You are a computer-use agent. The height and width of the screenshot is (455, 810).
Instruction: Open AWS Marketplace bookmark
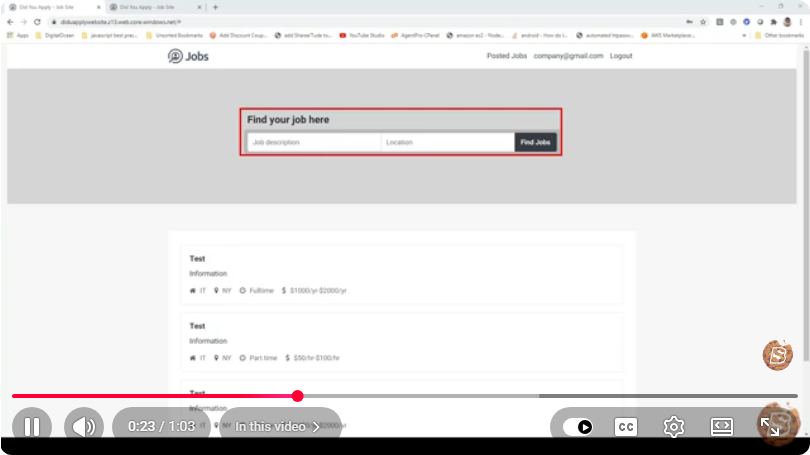pyautogui.click(x=668, y=36)
